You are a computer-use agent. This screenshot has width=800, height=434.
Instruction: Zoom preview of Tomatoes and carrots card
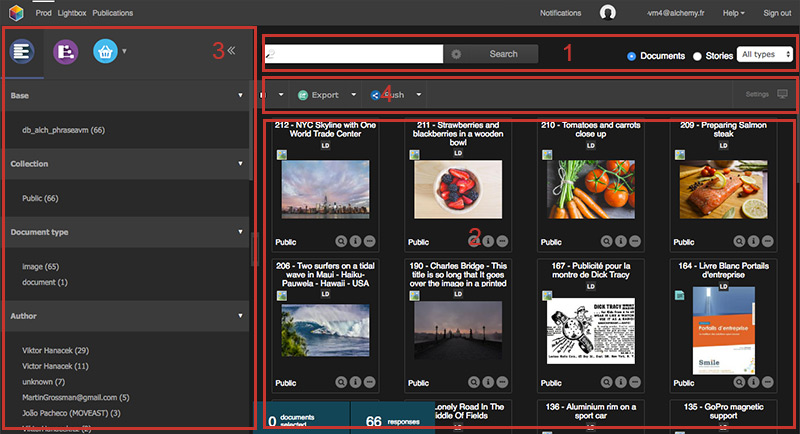(606, 241)
